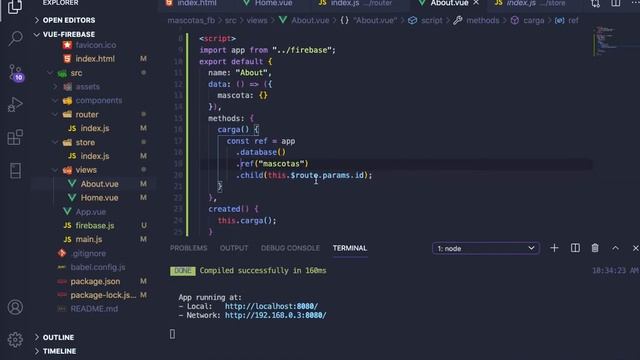Close the terminal panel
This screenshot has width=640, height=360.
tap(636, 248)
